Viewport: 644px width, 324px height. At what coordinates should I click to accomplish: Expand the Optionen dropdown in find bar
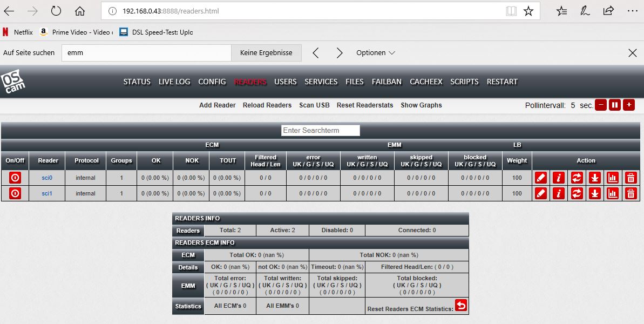point(376,53)
